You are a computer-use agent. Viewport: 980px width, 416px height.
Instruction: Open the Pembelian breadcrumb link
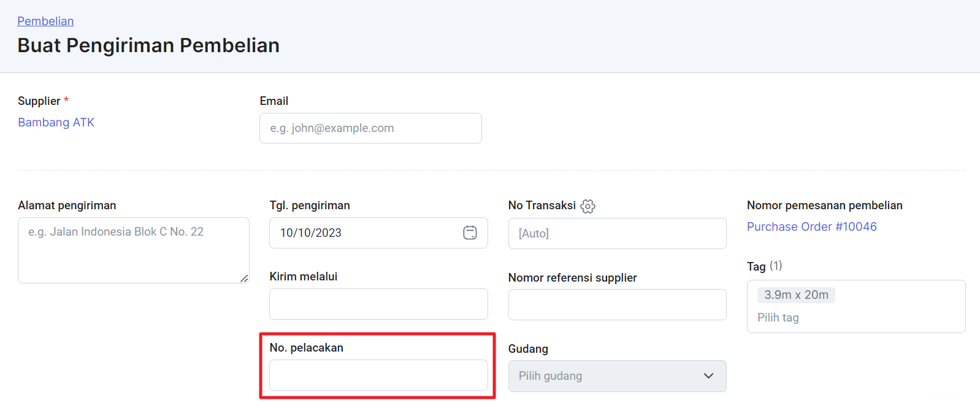(45, 21)
